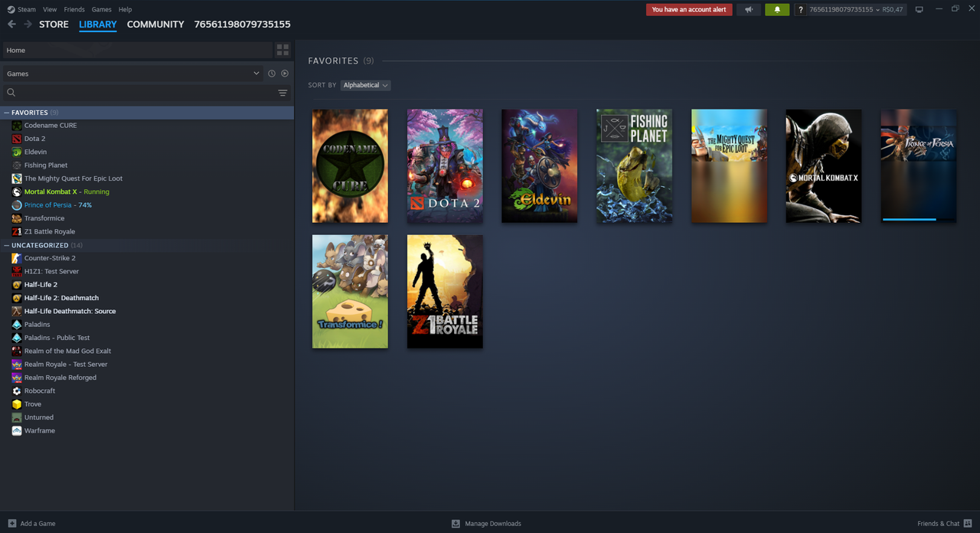980x533 pixels.
Task: Click Friends & Chat label
Action: point(939,524)
